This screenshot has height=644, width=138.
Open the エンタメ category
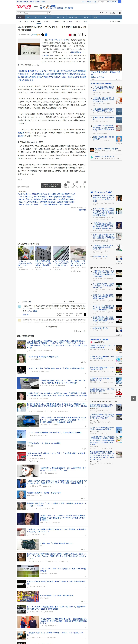47,21
